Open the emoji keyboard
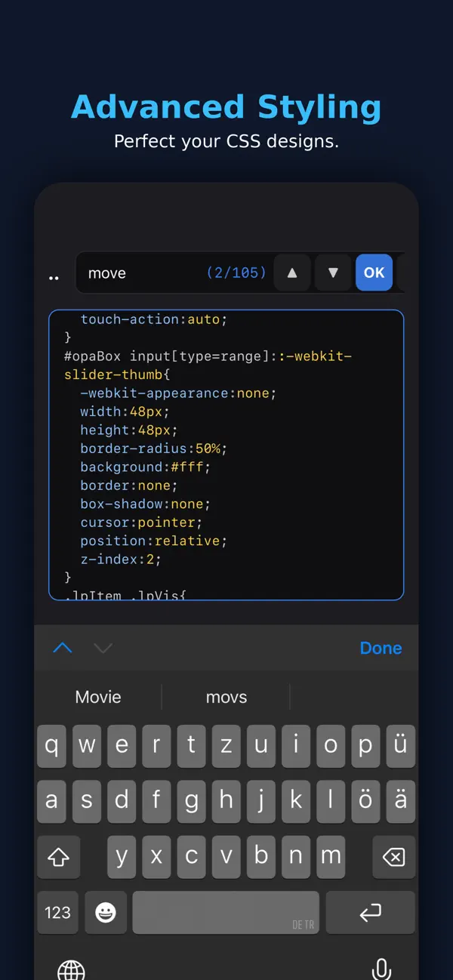453x980 pixels. point(106,913)
